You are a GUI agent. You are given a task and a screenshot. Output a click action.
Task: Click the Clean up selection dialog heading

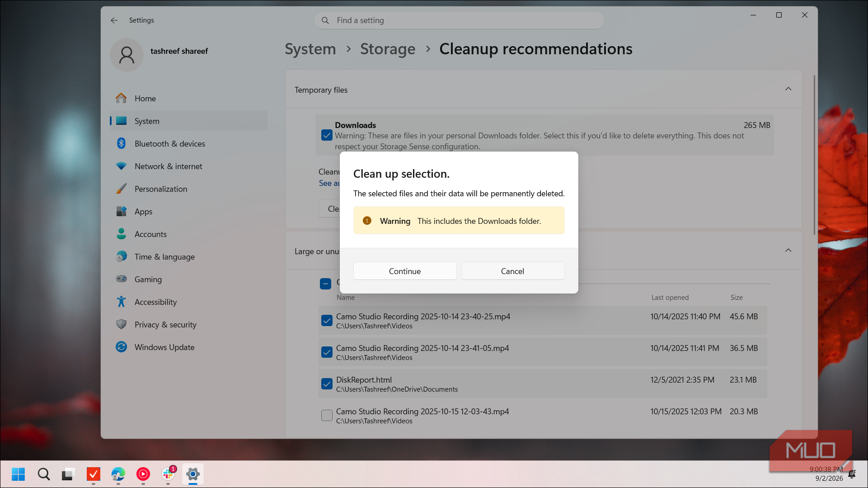(x=401, y=174)
